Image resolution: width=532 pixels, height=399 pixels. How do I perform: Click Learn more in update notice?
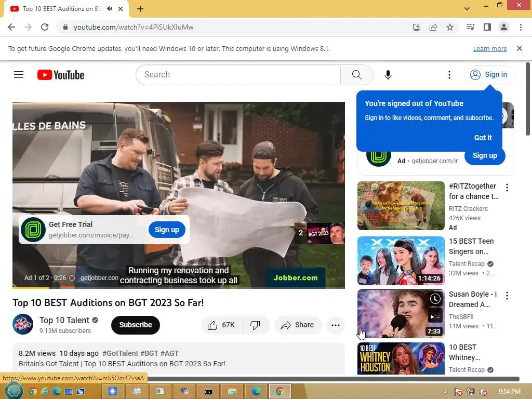point(490,48)
